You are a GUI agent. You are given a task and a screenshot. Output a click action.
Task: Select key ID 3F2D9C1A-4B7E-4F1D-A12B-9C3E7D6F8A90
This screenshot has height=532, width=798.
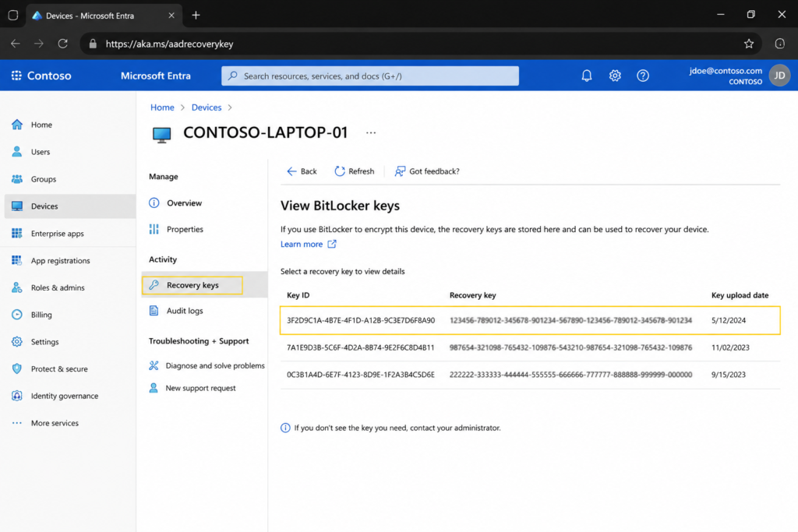tap(361, 320)
